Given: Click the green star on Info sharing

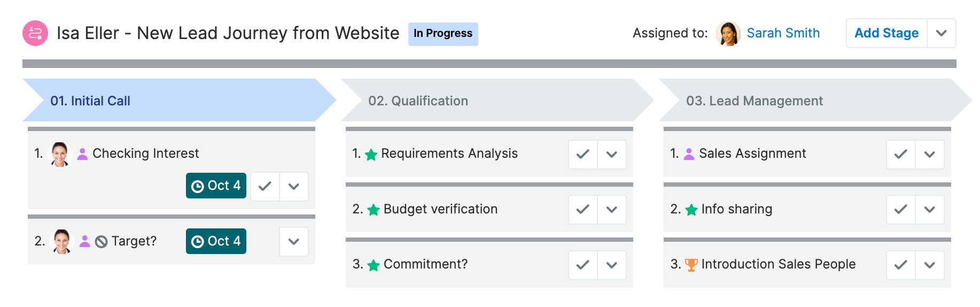Looking at the screenshot, I should [x=691, y=210].
